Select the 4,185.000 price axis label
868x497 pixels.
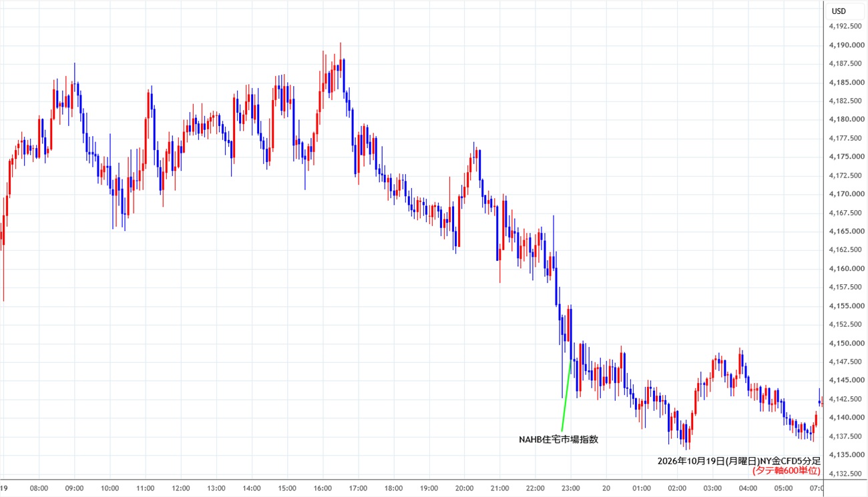click(847, 83)
